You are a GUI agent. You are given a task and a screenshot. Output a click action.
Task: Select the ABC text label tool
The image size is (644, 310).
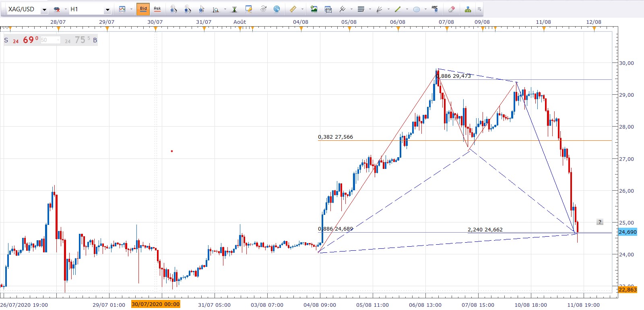coord(435,8)
